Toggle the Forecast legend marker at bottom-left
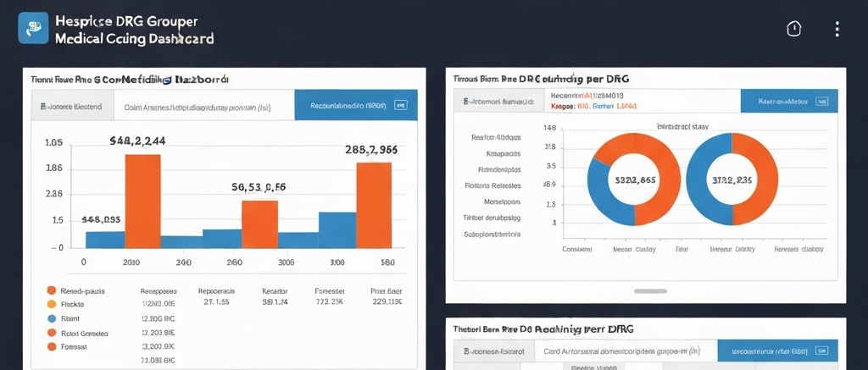 tap(52, 347)
